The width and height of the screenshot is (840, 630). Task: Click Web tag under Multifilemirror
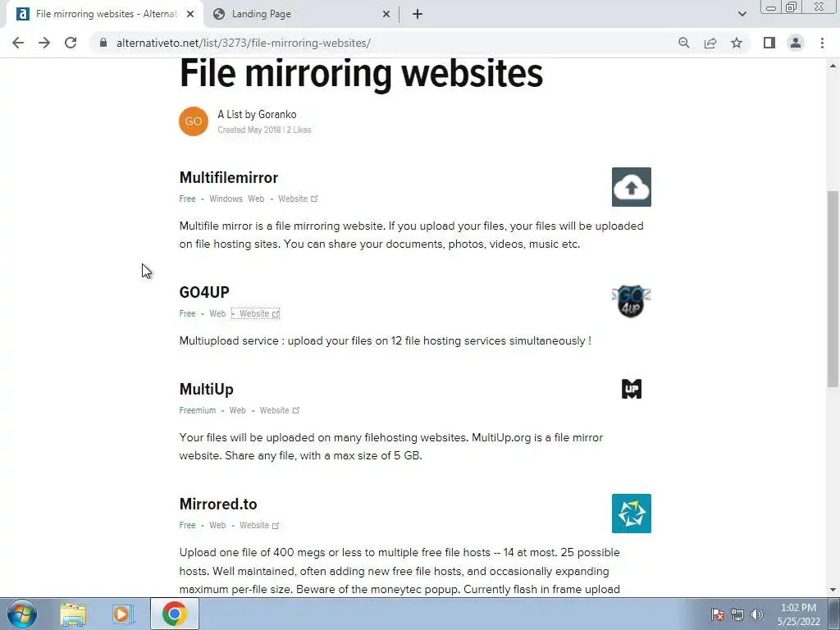pos(256,199)
